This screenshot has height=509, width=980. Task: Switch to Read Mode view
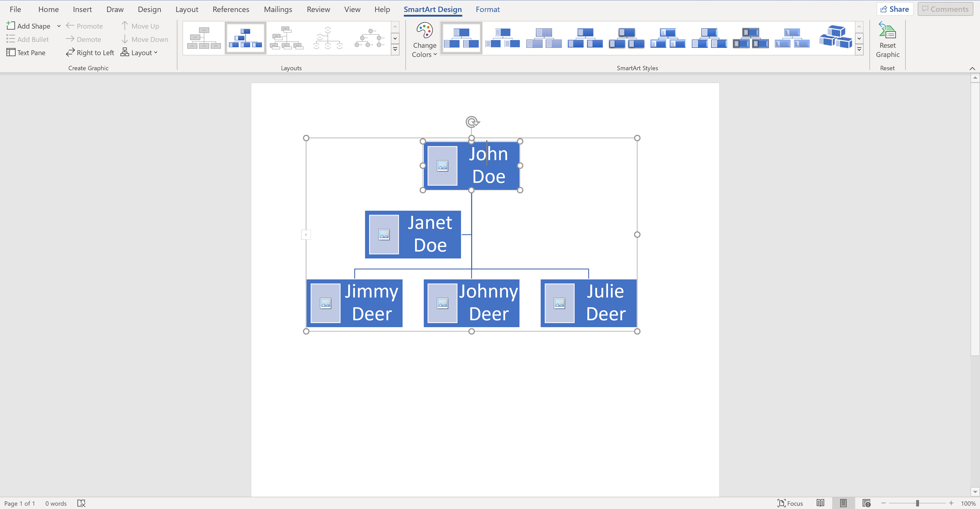tap(820, 503)
